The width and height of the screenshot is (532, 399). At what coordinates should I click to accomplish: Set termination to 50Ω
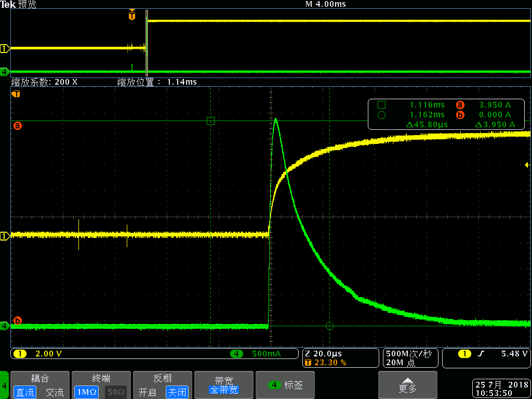pos(116,392)
